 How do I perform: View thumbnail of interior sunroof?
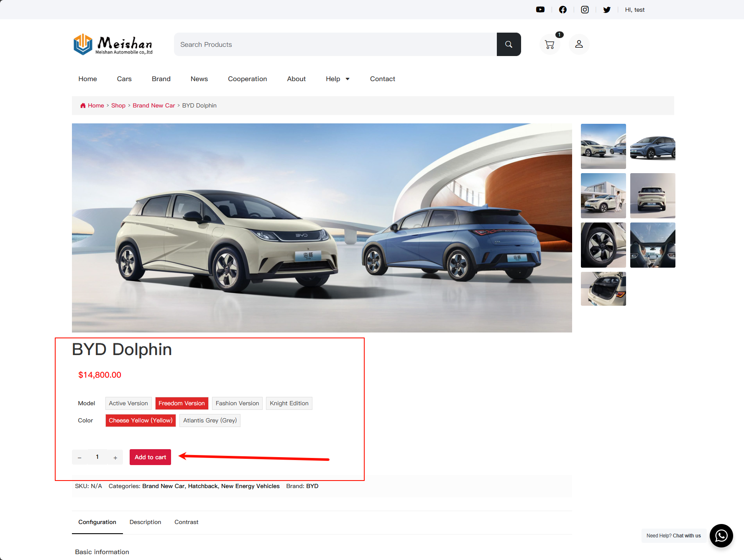[652, 245]
